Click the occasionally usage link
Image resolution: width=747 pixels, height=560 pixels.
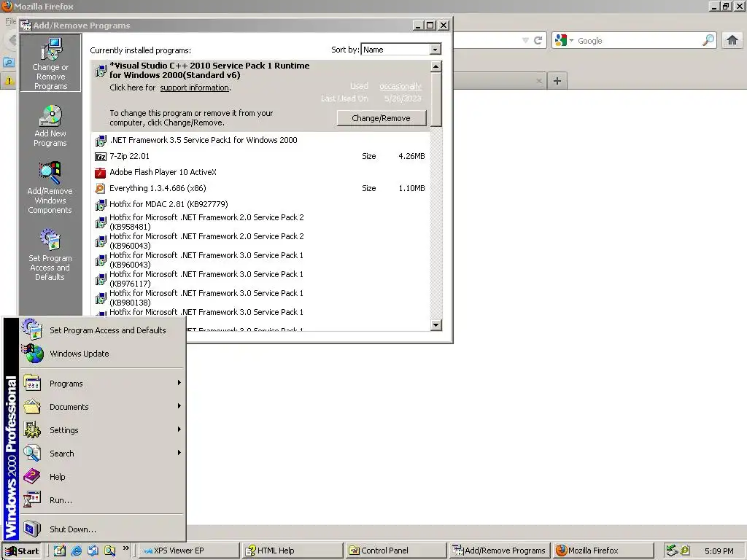[x=400, y=86]
